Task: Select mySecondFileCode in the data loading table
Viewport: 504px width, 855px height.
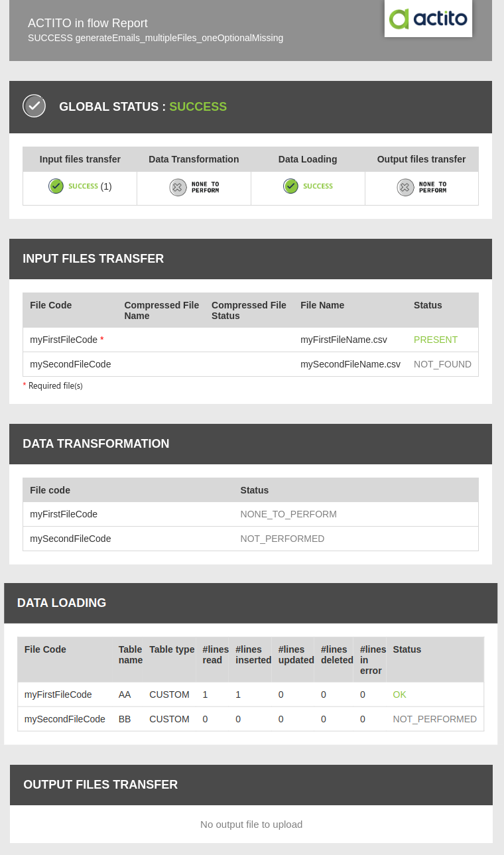Action: [x=65, y=719]
